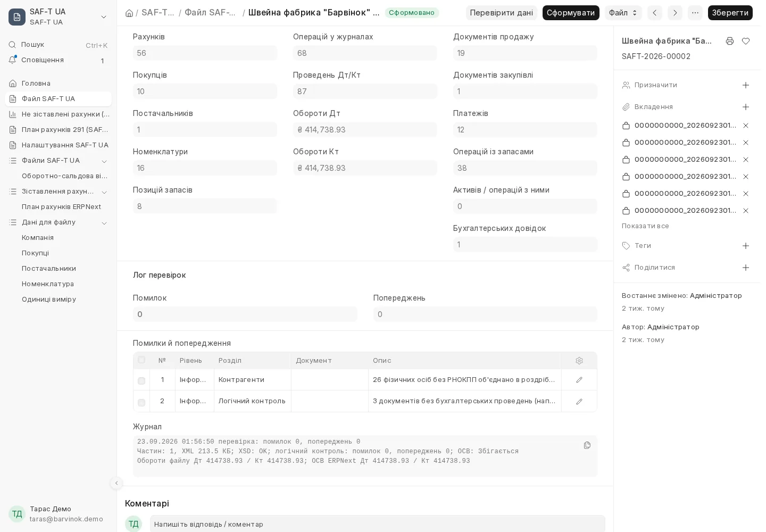Image resolution: width=766 pixels, height=532 pixels.
Task: Collapse the sidebar with chevron button
Action: pyautogui.click(x=116, y=483)
